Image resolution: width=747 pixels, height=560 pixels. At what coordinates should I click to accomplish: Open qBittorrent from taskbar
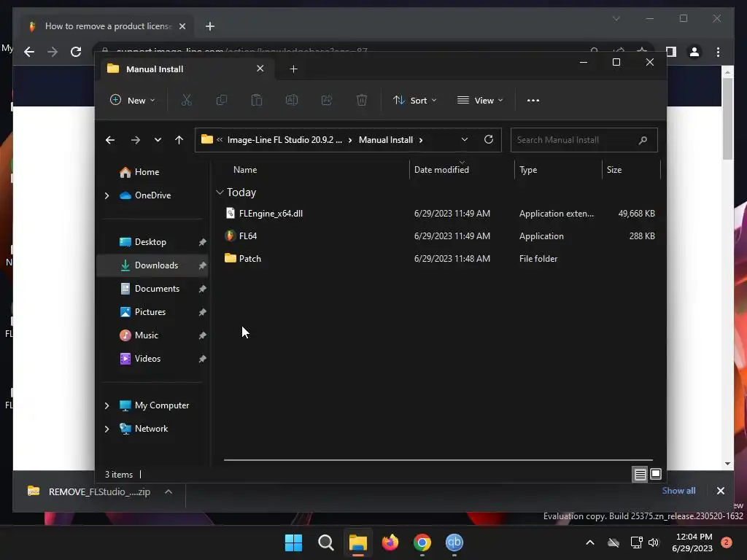(x=454, y=542)
